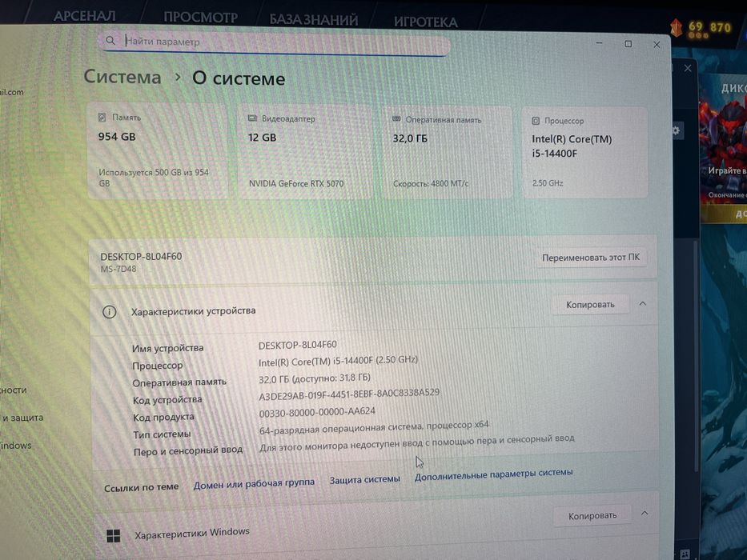
Task: Open the 'Процессор' i5-14400F card
Action: [584, 152]
